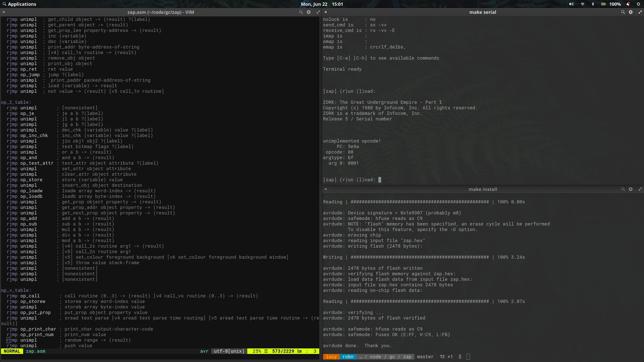Click the rjmp op_ret line
The width and height of the screenshot is (644, 362).
click(40, 69)
